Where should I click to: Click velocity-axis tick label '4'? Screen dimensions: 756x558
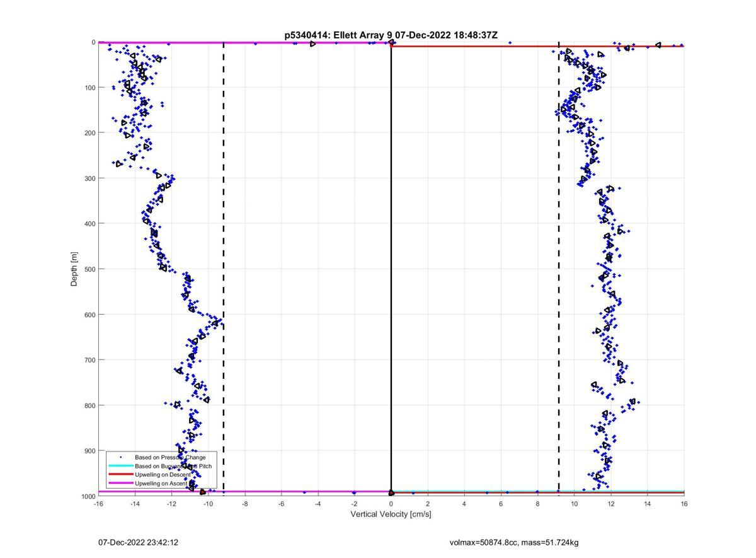pyautogui.click(x=464, y=504)
